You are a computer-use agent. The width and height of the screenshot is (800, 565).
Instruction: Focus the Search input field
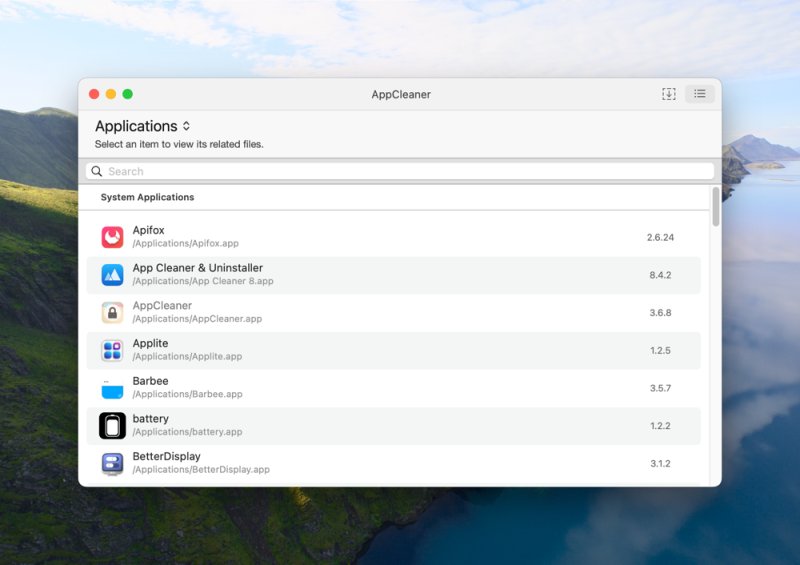(400, 171)
